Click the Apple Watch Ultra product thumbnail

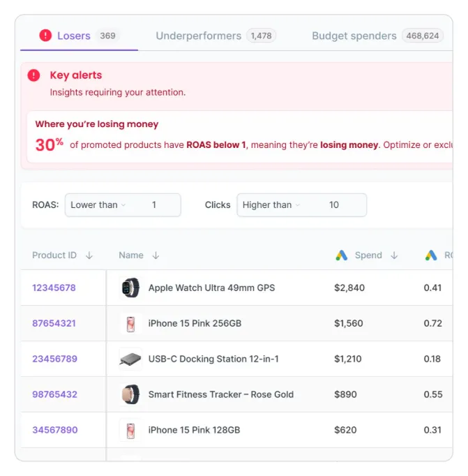[x=130, y=288]
